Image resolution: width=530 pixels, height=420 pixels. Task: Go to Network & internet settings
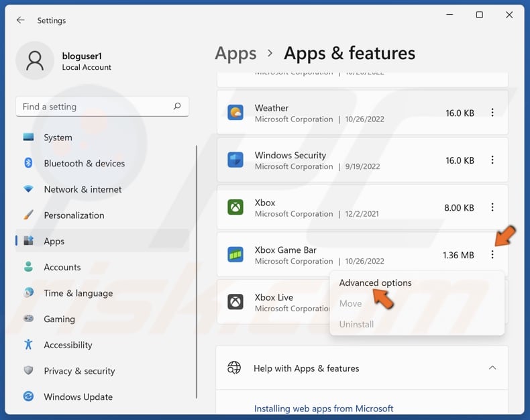coord(83,189)
